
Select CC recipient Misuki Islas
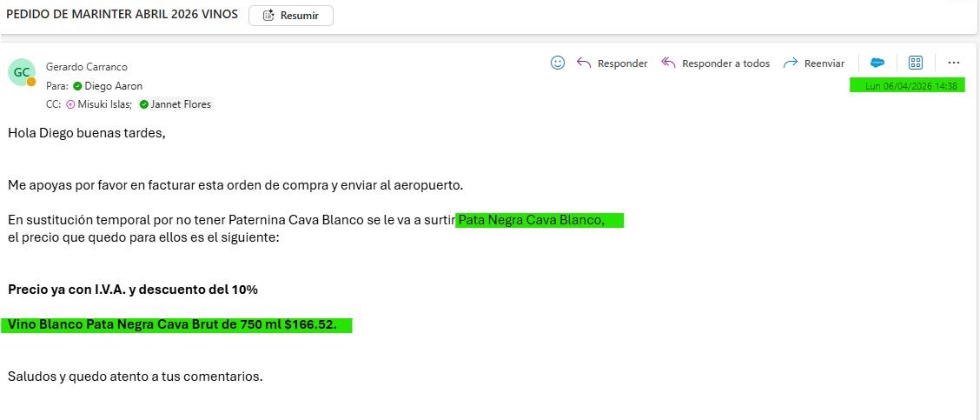(105, 104)
